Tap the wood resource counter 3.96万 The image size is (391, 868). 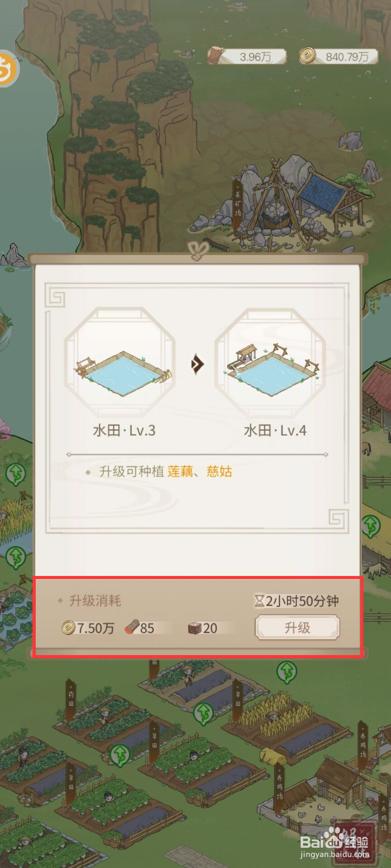247,57
